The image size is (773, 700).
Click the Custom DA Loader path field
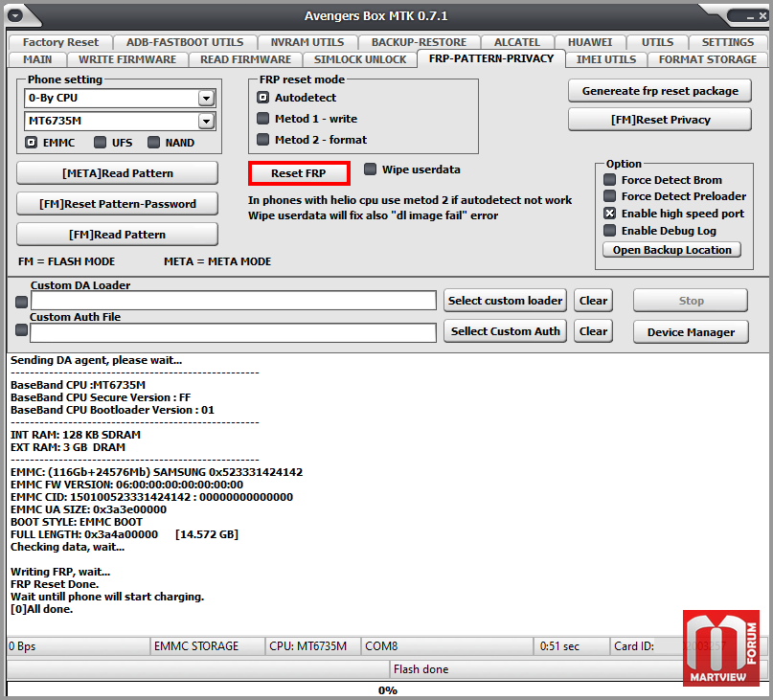tap(234, 301)
